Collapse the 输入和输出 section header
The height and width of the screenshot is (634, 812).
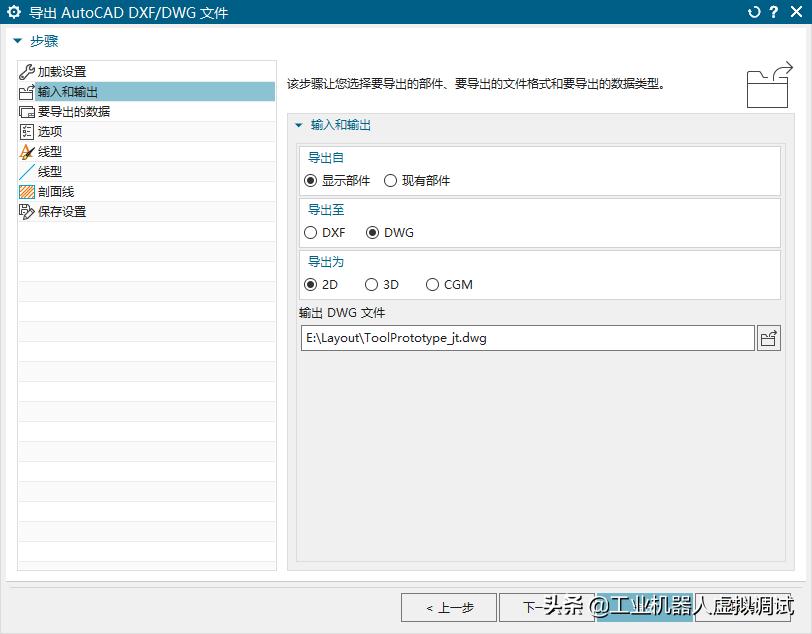[x=297, y=125]
